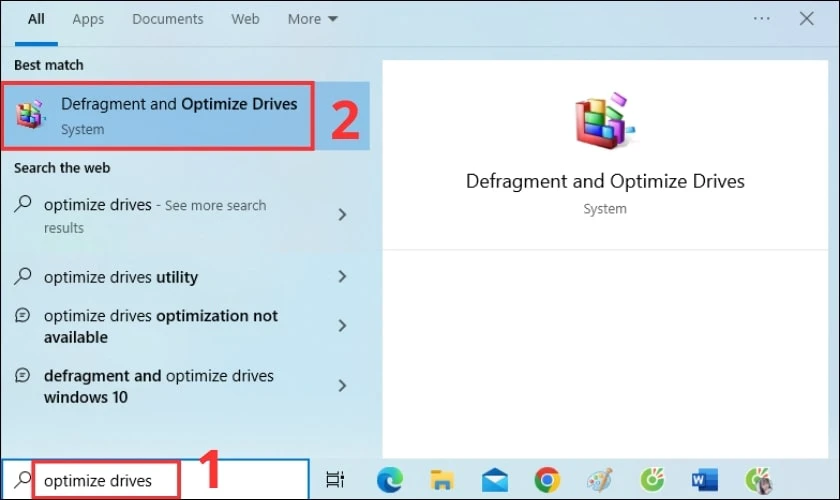Click the search box containing optimize drives

[155, 479]
